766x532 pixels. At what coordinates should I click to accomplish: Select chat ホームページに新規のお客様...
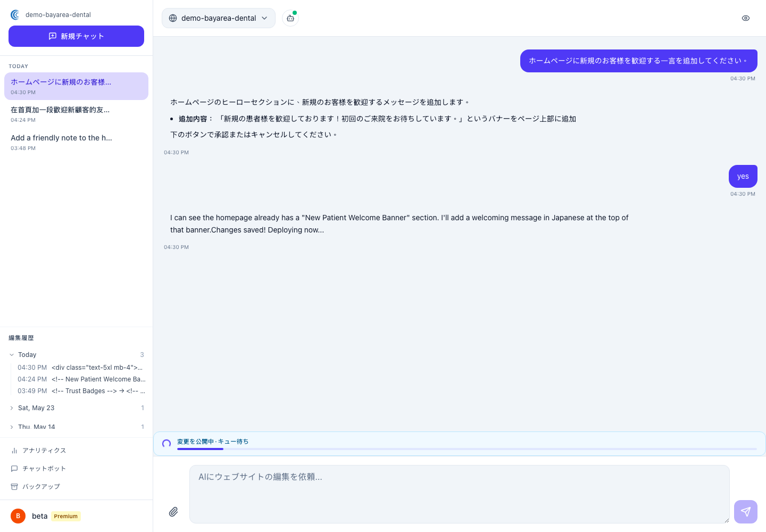76,86
